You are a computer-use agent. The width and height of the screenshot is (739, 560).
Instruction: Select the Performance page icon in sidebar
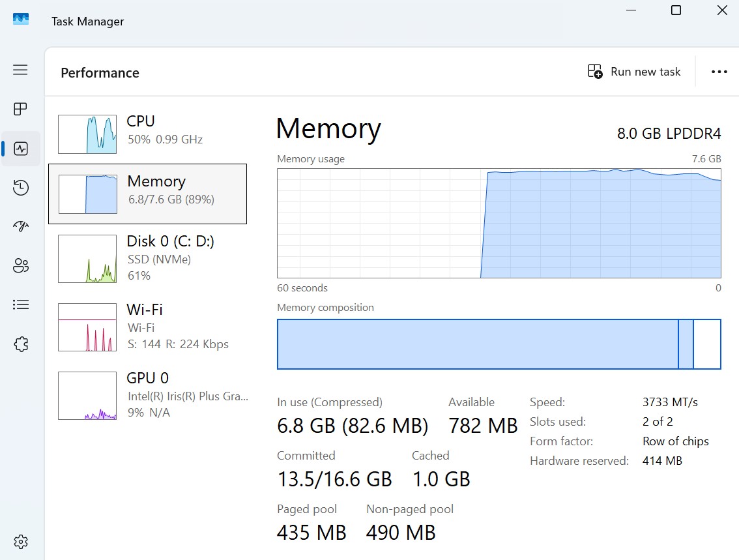pyautogui.click(x=21, y=149)
